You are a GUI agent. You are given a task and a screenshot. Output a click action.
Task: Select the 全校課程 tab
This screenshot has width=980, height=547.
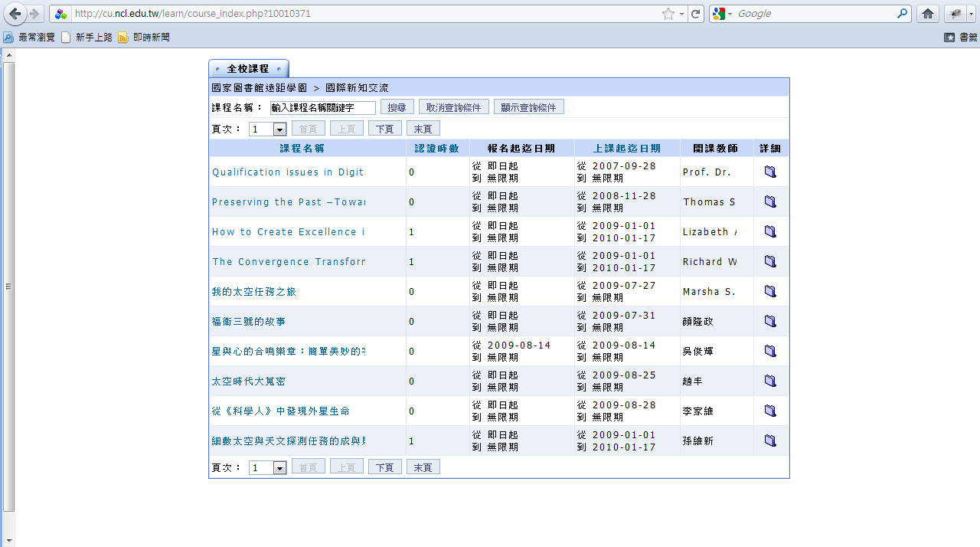[248, 69]
